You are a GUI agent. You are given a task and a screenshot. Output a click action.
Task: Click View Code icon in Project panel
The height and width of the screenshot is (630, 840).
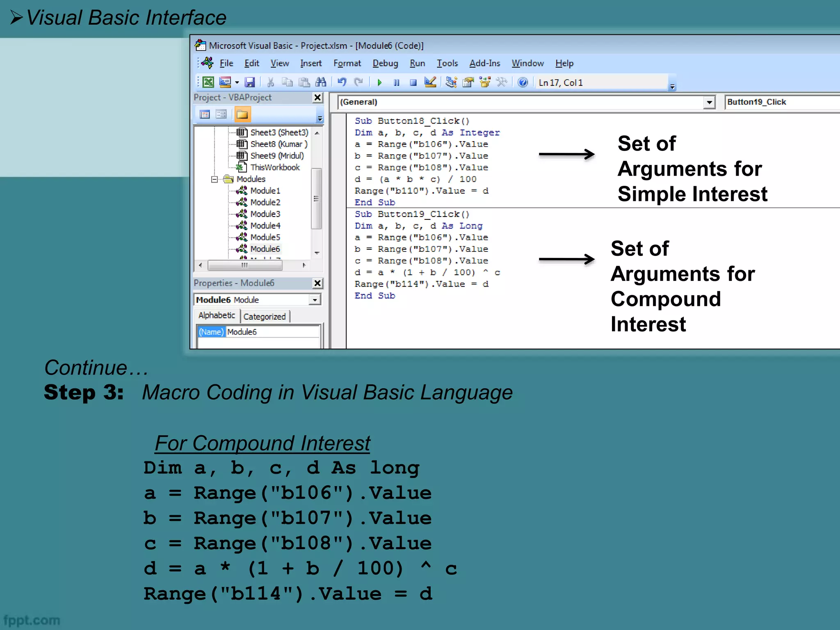click(205, 114)
